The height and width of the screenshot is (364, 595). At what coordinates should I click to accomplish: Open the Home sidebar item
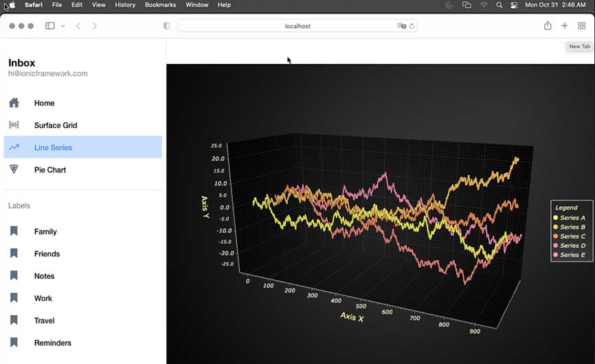tap(82, 103)
